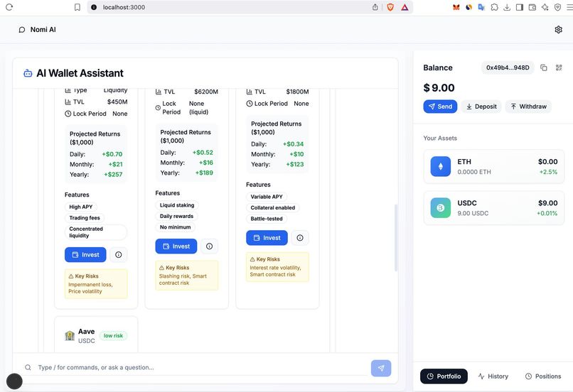Show the wallet QR code icon

(x=559, y=67)
